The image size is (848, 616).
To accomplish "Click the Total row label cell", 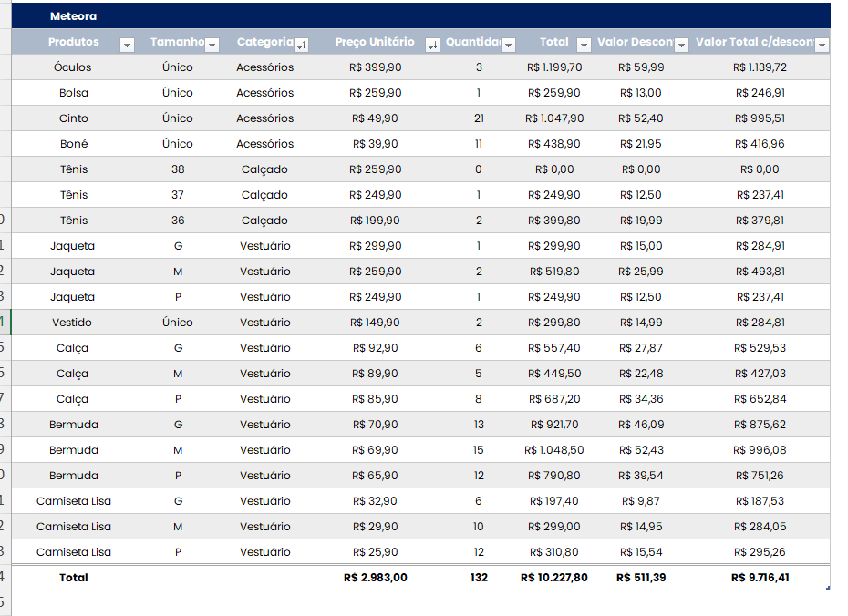I will click(74, 578).
